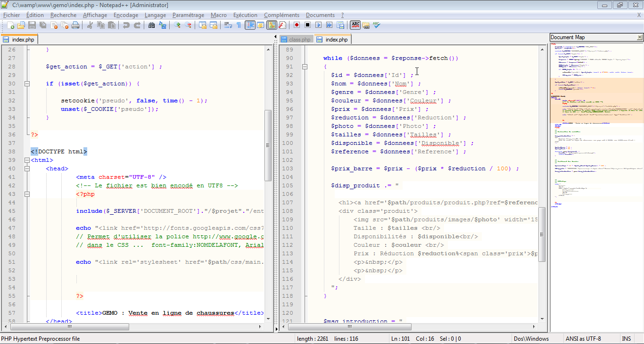This screenshot has width=644, height=344.
Task: Toggle ABC spell check button
Action: pos(355,25)
